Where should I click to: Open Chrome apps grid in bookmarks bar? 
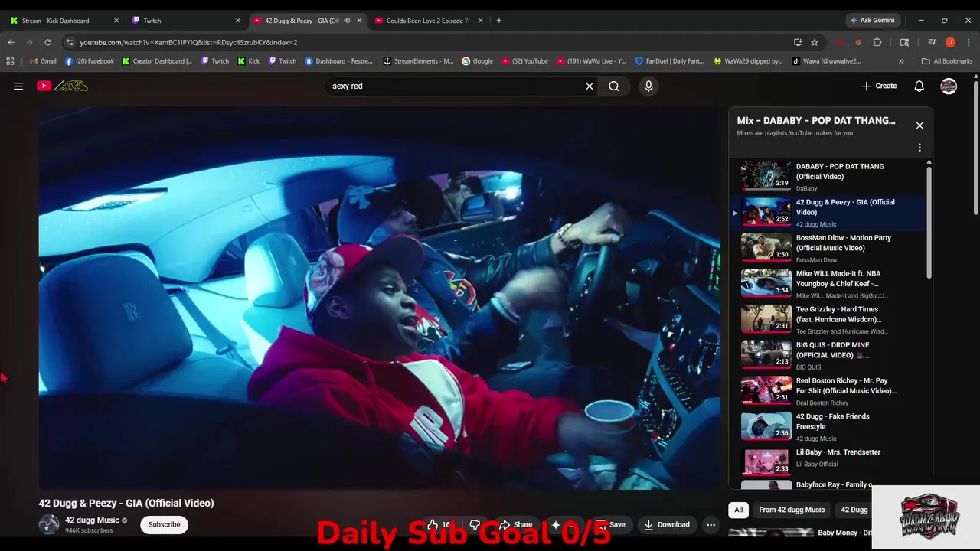click(10, 61)
